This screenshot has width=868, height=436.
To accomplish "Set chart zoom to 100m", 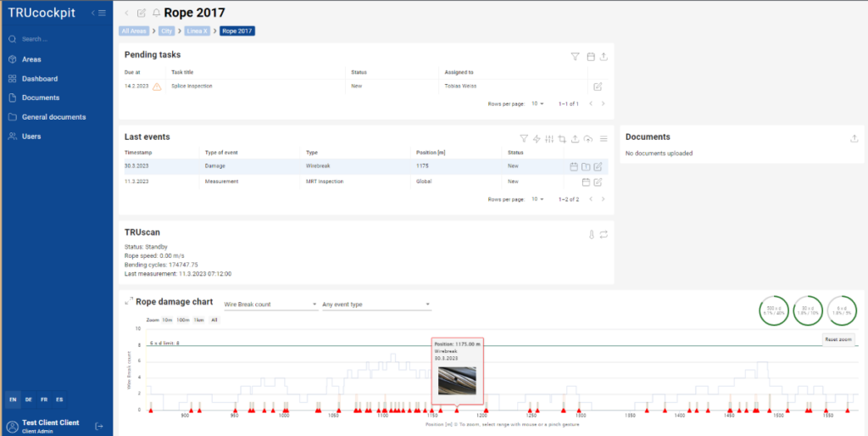I will [x=182, y=321].
